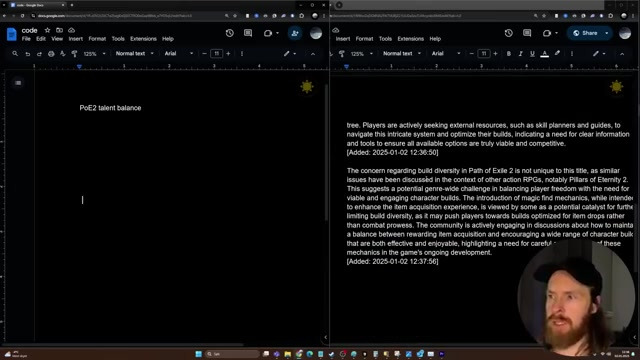Toggle Bold in right toolbar

(x=509, y=53)
